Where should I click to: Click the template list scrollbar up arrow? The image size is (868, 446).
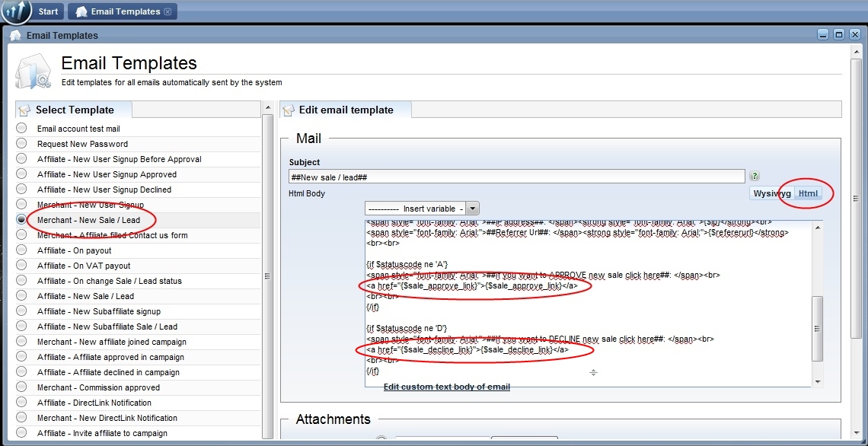[267, 107]
